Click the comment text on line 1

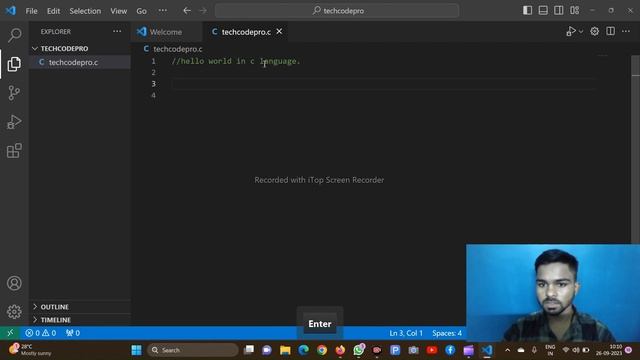236,61
